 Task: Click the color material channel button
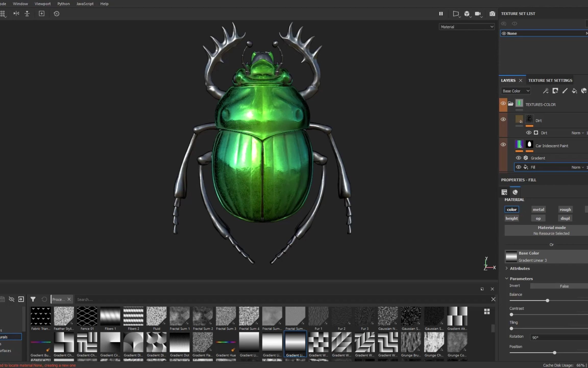tap(512, 209)
